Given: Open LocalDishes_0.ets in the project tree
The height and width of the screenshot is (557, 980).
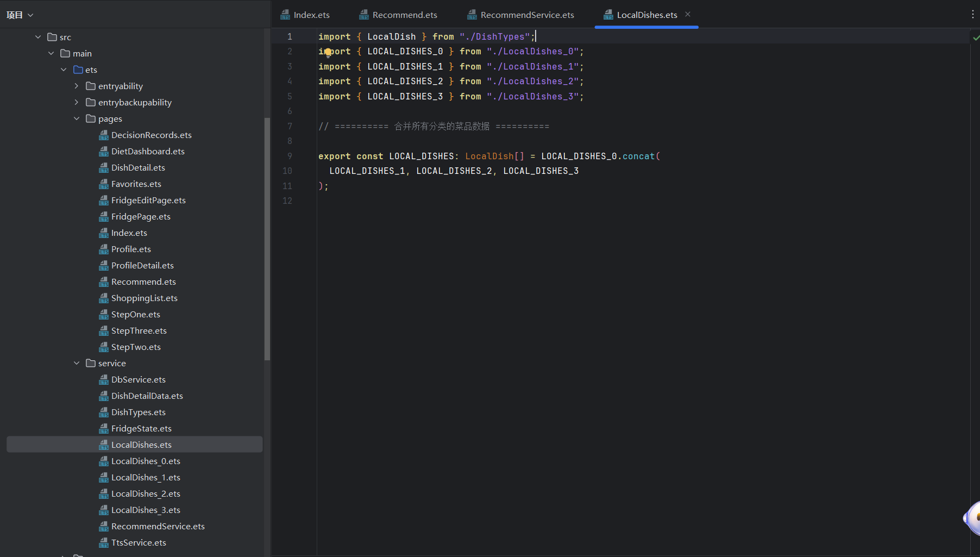Looking at the screenshot, I should pos(146,461).
